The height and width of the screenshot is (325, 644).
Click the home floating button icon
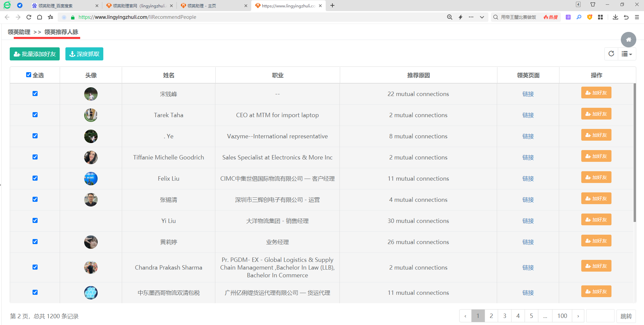coord(628,40)
